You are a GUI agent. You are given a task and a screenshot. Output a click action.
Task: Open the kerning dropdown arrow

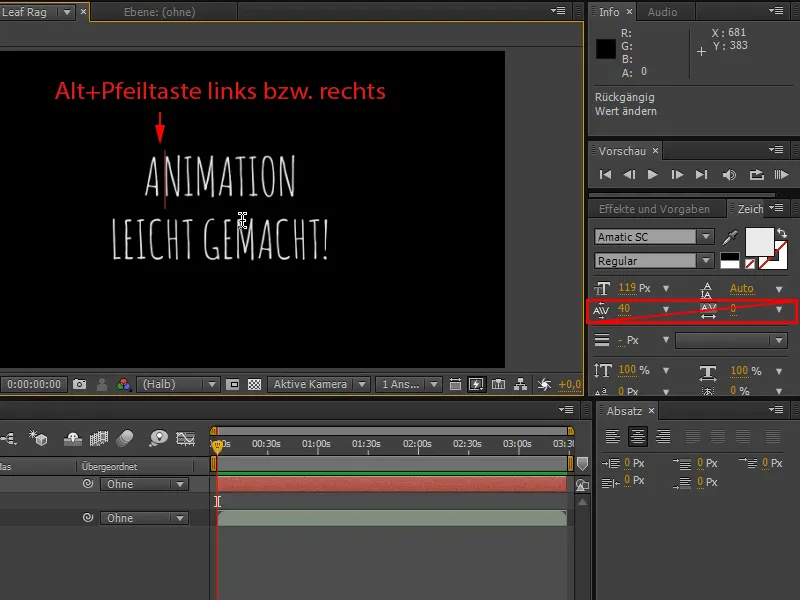(665, 310)
